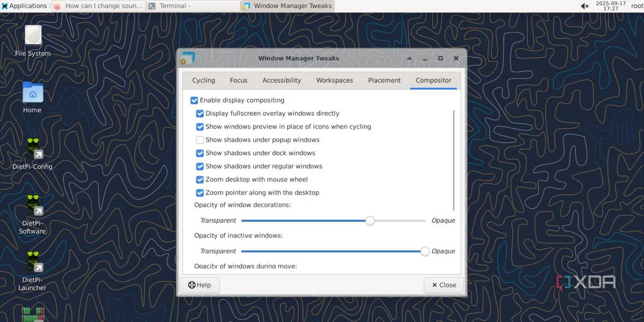Disable Show shadows under dock windows
The height and width of the screenshot is (322, 644).
(x=200, y=153)
